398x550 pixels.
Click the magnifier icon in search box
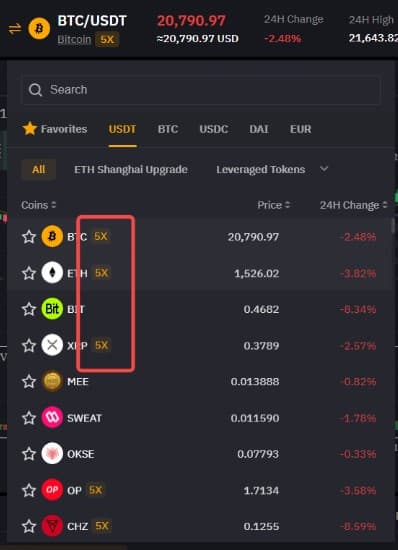click(x=35, y=90)
